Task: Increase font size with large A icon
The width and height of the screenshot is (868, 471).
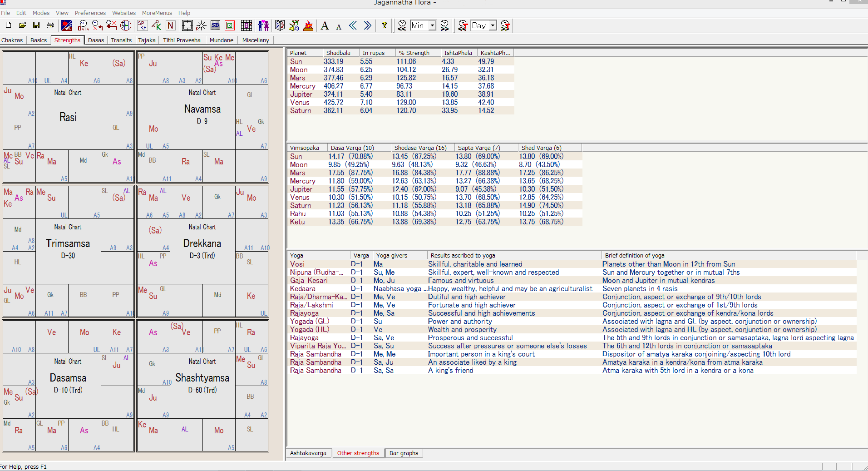Action: tap(325, 26)
